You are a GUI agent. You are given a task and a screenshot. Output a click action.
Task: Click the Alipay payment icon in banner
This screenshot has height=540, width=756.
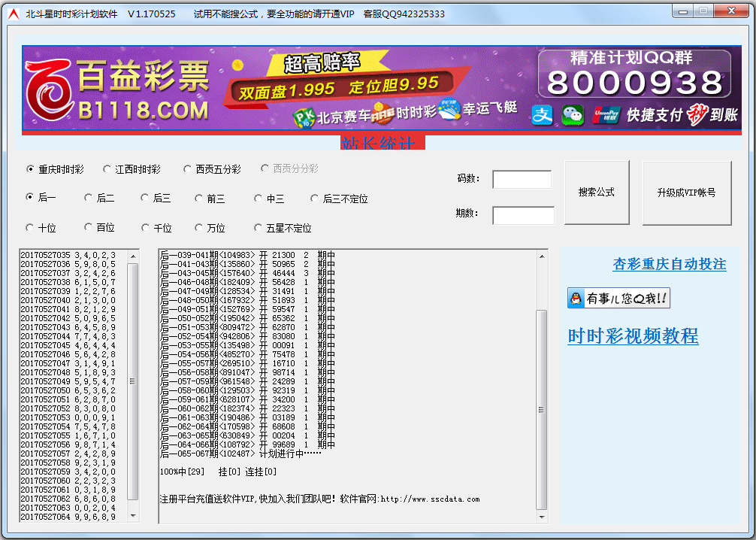[x=542, y=115]
